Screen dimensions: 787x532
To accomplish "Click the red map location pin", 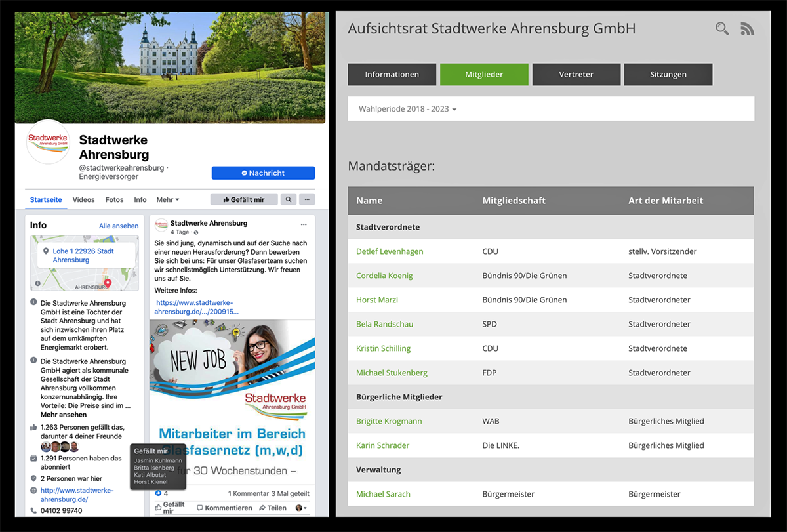I will 108,283.
